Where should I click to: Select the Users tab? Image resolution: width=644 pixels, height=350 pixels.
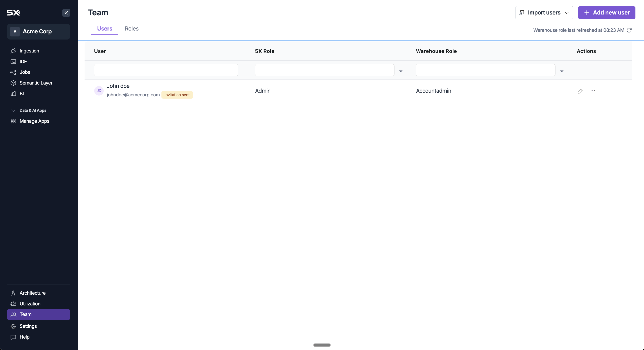coord(105,29)
